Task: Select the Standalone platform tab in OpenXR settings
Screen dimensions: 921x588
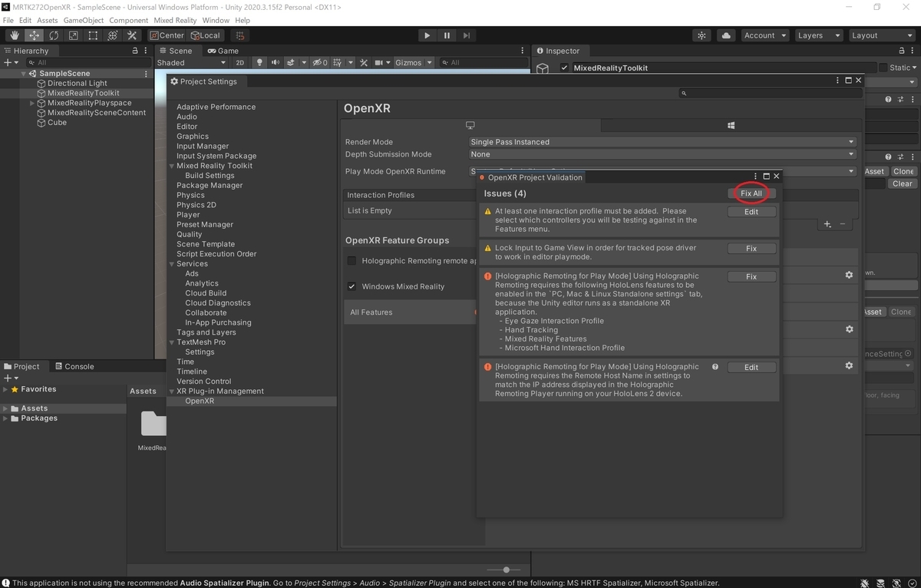Action: 470,125
